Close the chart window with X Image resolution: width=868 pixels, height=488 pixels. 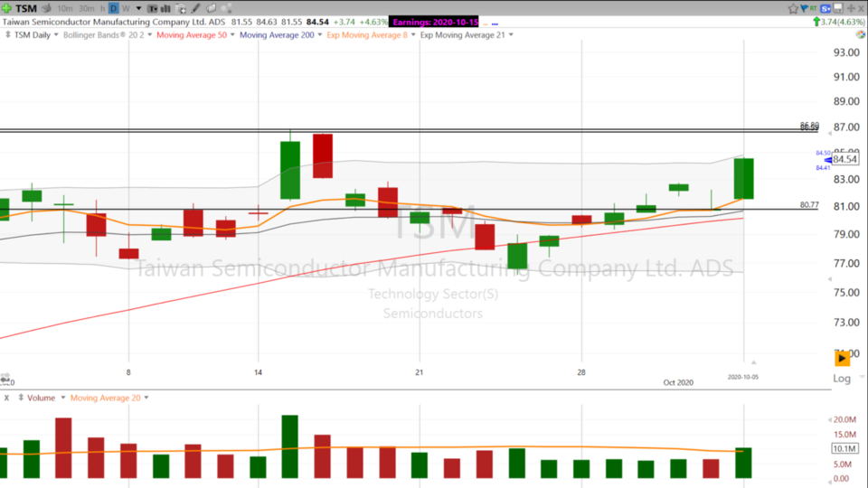[861, 8]
